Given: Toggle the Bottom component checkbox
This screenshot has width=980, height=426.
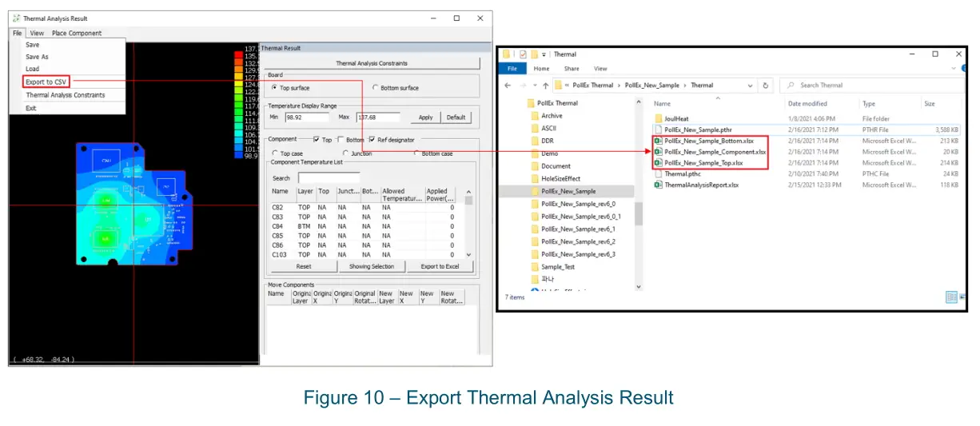Looking at the screenshot, I should coord(341,140).
